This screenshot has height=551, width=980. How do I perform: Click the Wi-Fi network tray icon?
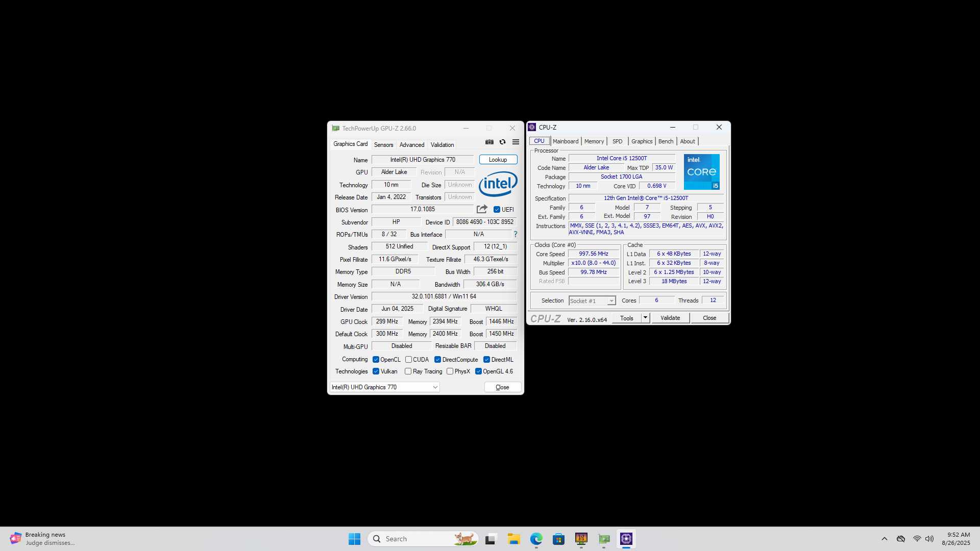click(x=917, y=539)
